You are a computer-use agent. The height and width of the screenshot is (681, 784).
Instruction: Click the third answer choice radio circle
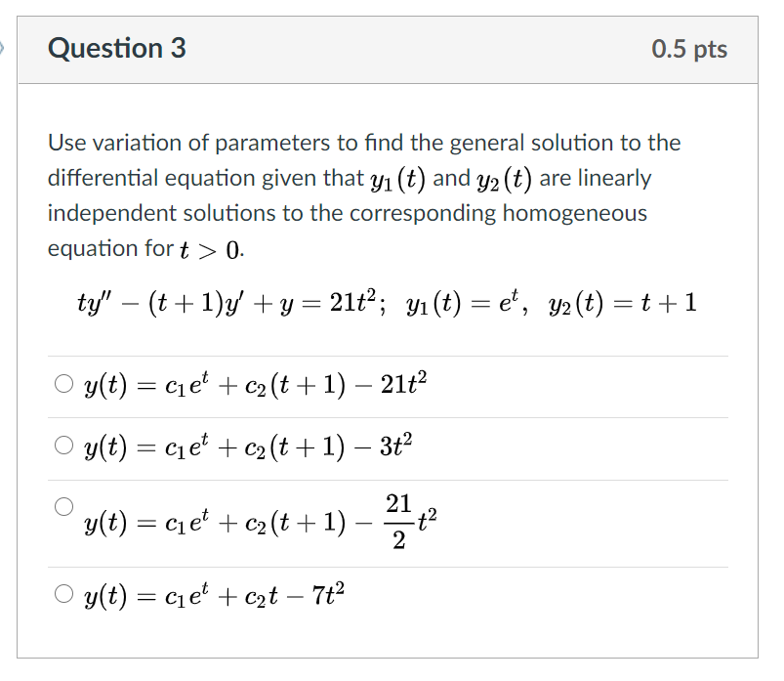pyautogui.click(x=62, y=504)
